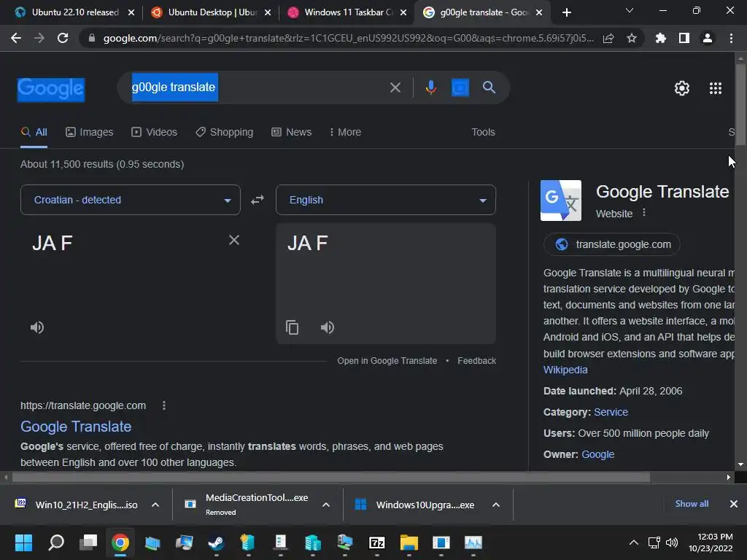Start a voice search with the microphone
This screenshot has width=747, height=560.
point(430,87)
